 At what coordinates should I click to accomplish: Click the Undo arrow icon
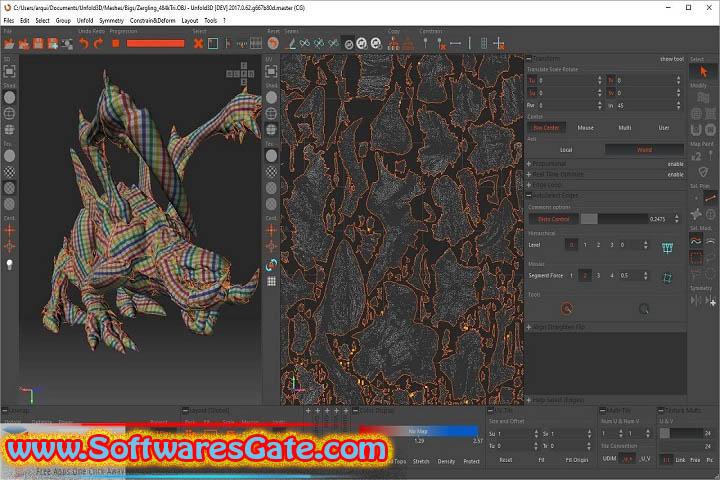(x=83, y=44)
